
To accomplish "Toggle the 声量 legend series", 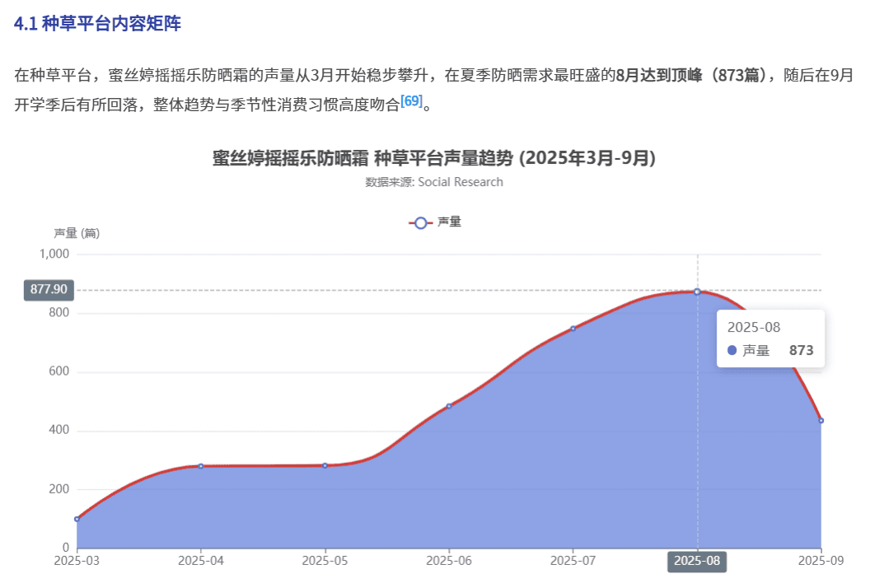I will 435,222.
